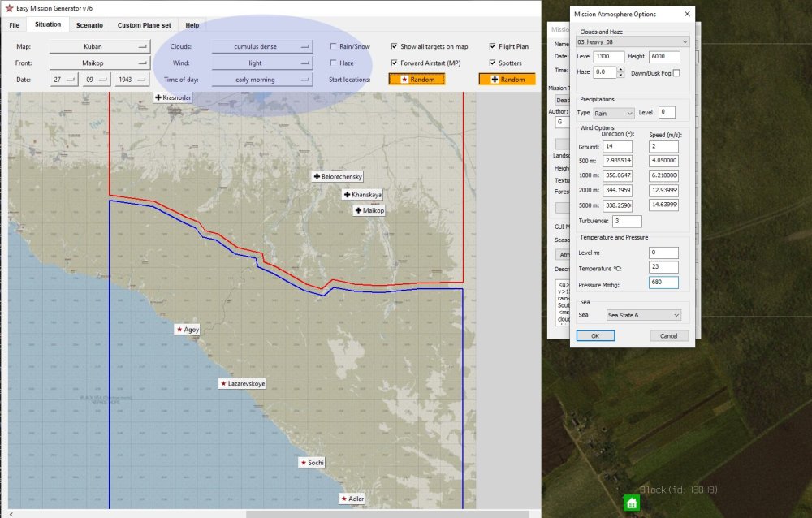Image resolution: width=812 pixels, height=518 pixels.
Task: Select the Lazarevskoye red star marker
Action: tap(242, 383)
